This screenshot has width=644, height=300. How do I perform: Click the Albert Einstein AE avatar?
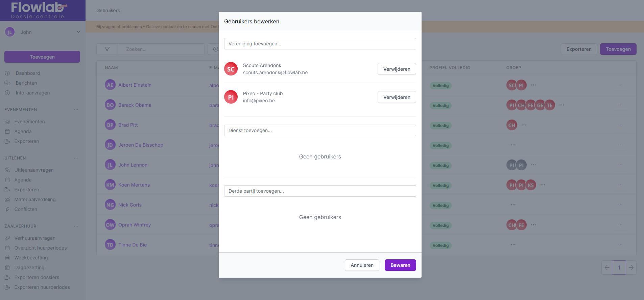pyautogui.click(x=110, y=85)
